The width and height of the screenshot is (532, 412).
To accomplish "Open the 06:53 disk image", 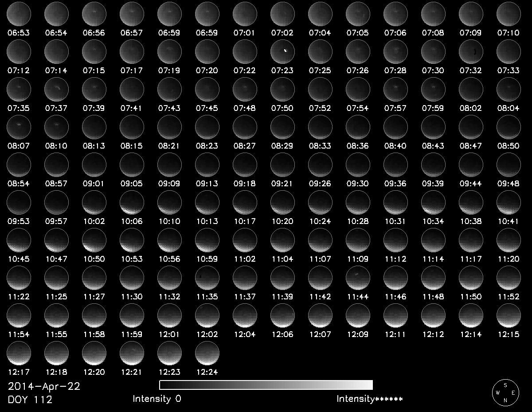I will [19, 14].
